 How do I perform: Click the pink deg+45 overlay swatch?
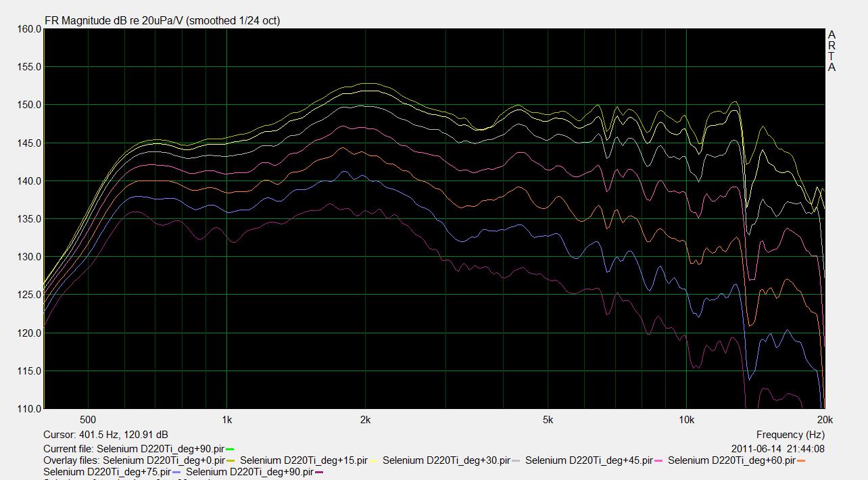coord(658,460)
